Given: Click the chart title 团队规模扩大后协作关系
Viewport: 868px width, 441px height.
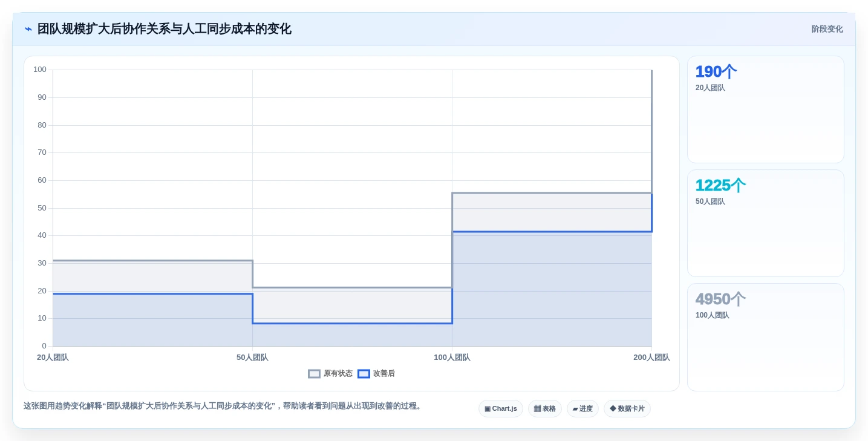Looking at the screenshot, I should 165,29.
